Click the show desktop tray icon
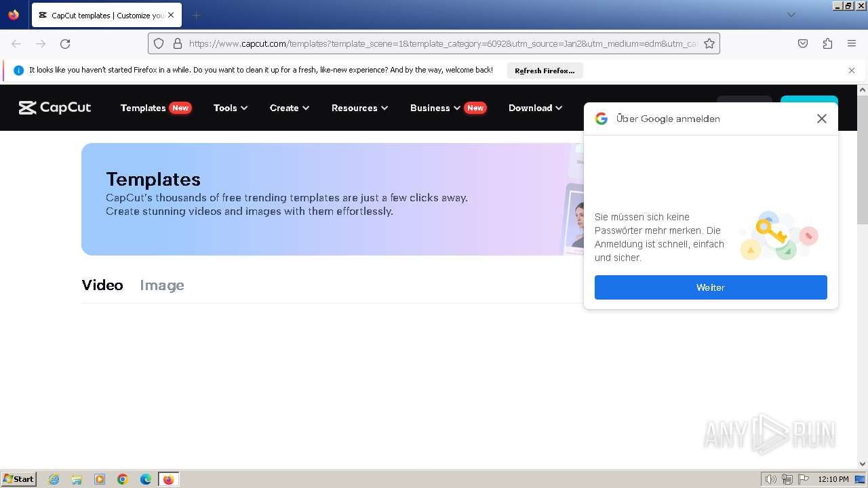868x488 pixels. pyautogui.click(x=860, y=479)
